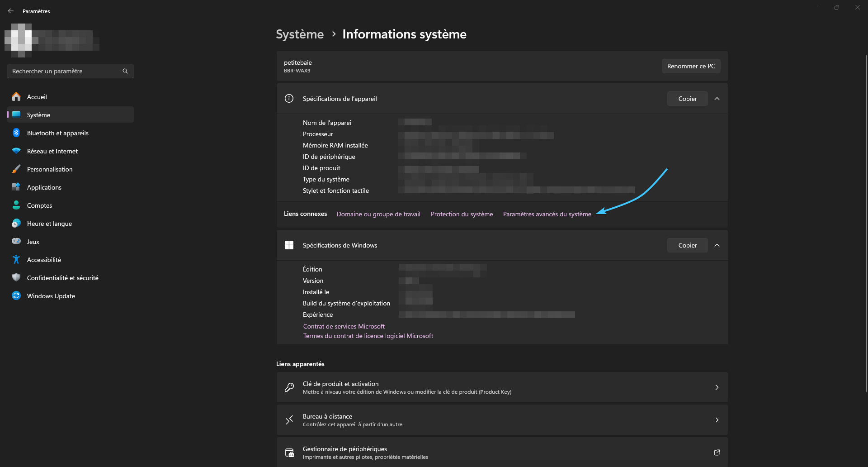Click Renommer ce PC button
Viewport: 868px width, 467px height.
(x=691, y=66)
